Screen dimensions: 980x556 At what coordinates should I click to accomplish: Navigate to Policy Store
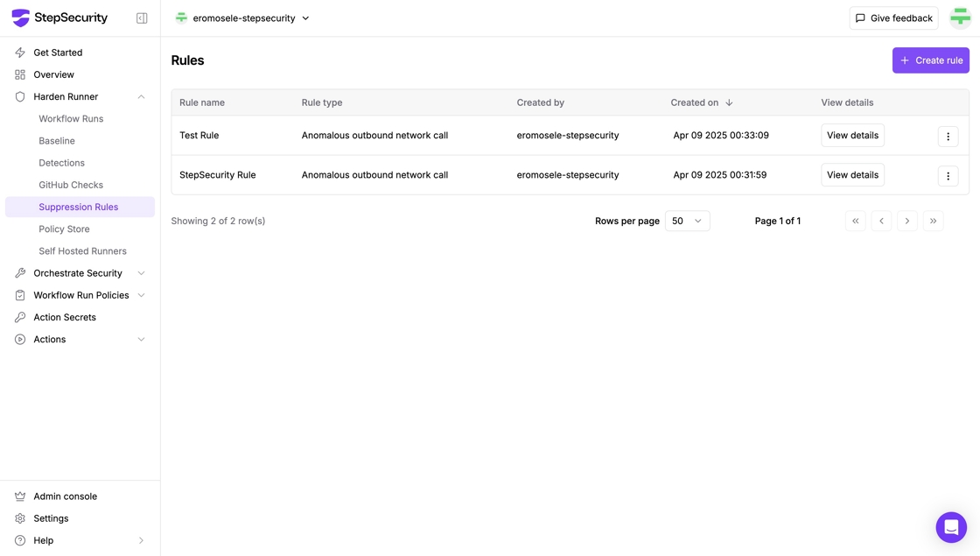pyautogui.click(x=64, y=229)
